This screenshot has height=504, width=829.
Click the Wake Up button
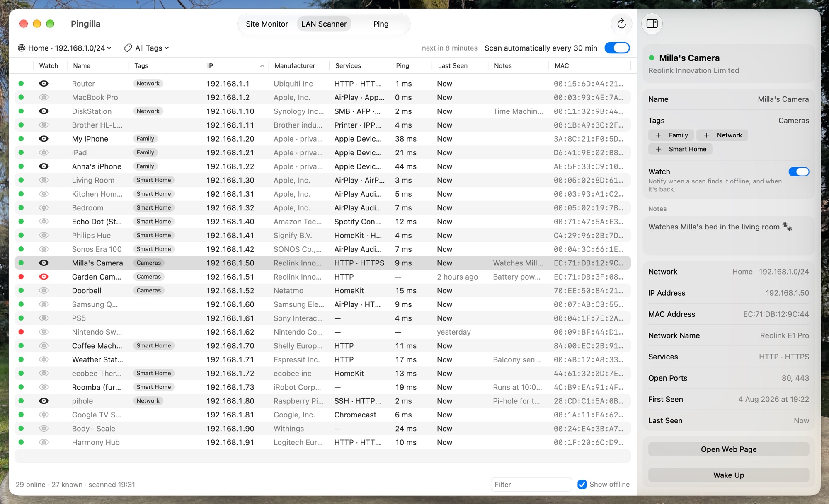(x=728, y=475)
